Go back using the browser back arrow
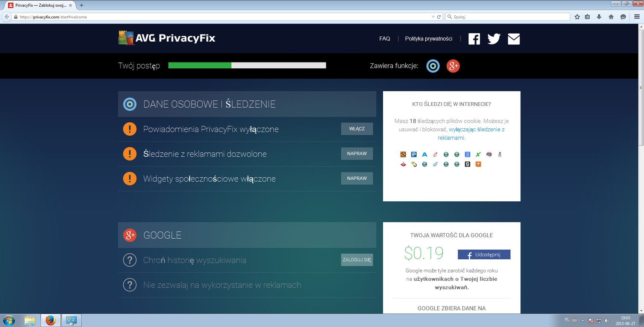This screenshot has width=644, height=327. 6,17
